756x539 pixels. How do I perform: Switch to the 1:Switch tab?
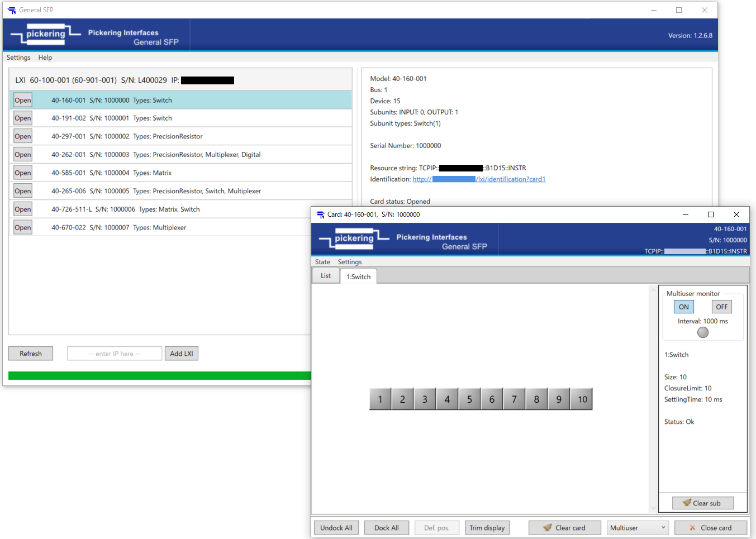pos(359,276)
